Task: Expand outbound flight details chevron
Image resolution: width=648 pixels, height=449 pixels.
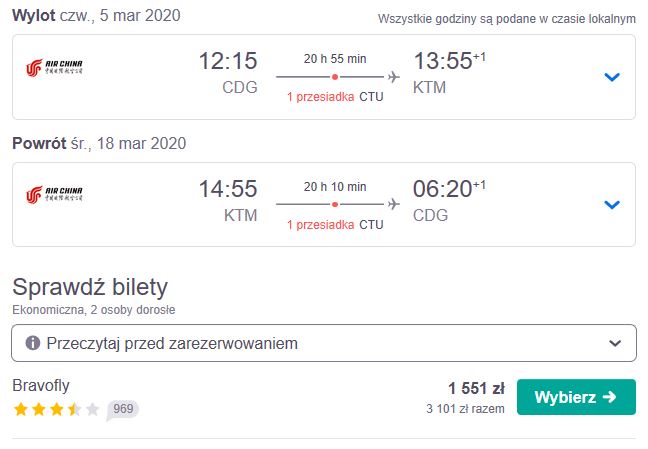Action: point(612,77)
